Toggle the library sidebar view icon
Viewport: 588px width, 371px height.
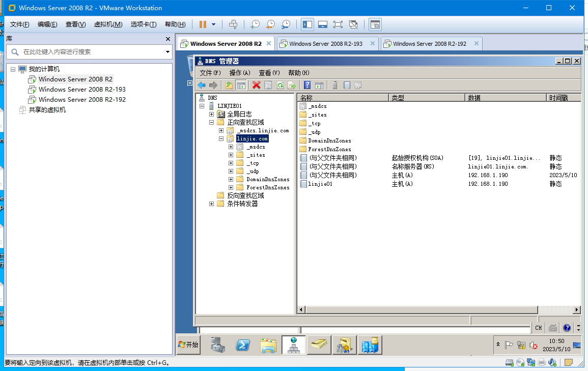pos(307,24)
